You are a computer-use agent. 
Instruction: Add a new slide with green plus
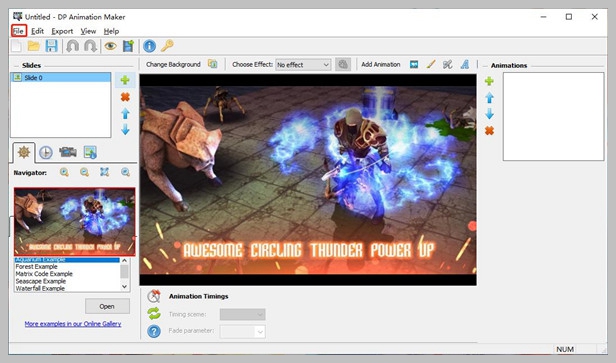[x=125, y=80]
